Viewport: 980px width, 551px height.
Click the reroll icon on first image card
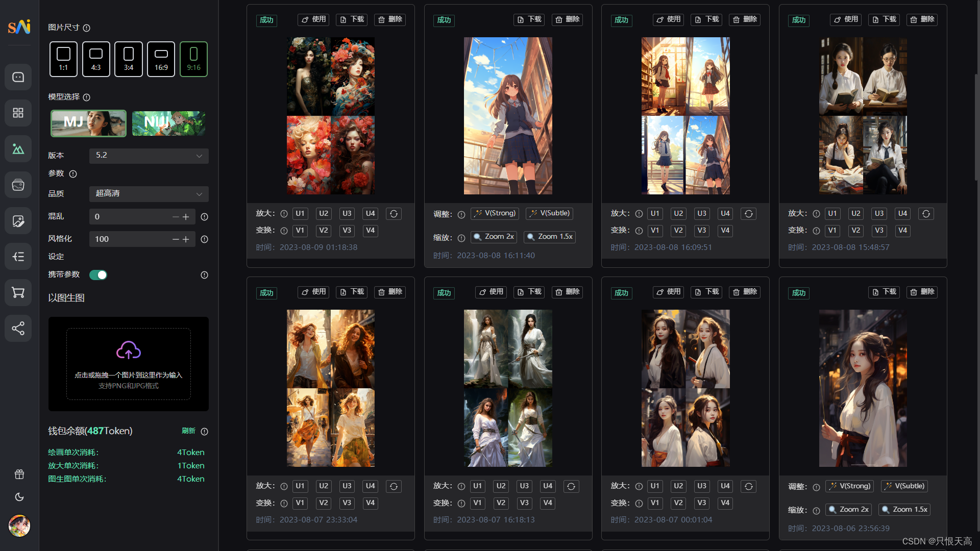click(x=394, y=214)
